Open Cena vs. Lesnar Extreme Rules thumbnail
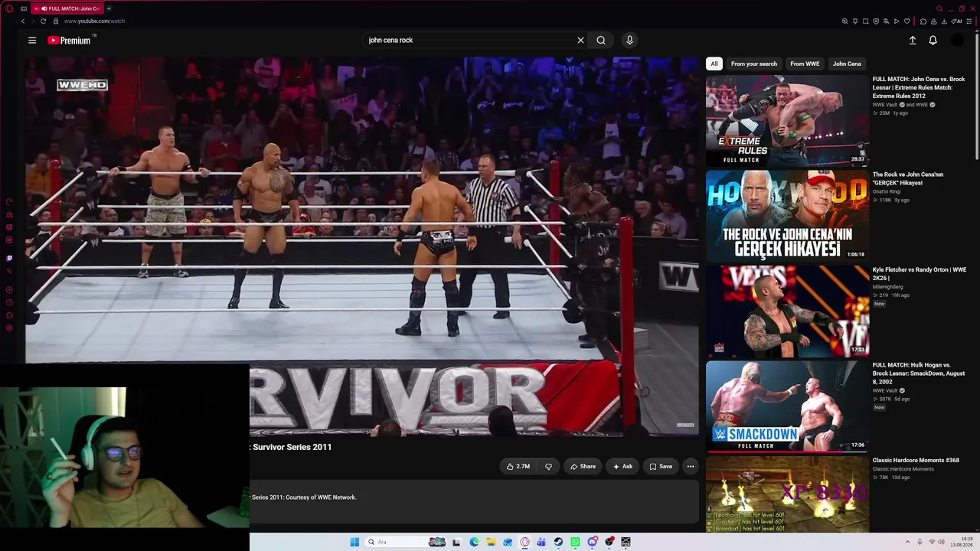 787,120
